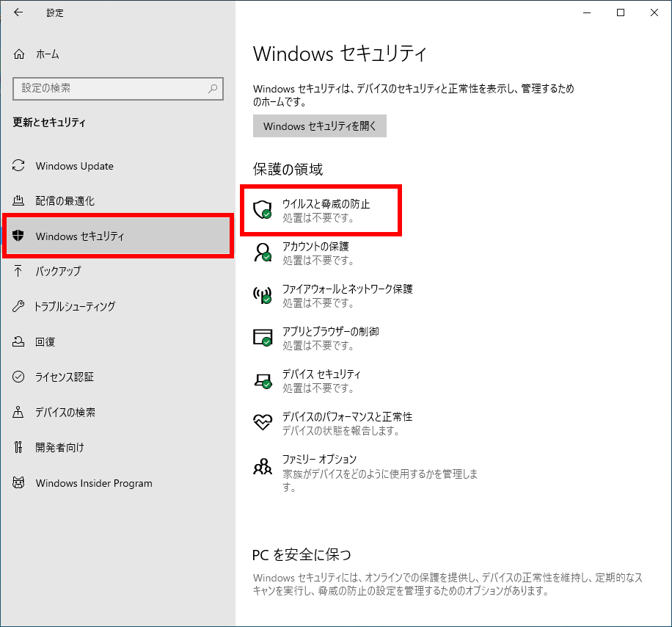Open Windows Insider Program settings
The height and width of the screenshot is (627, 672).
(118, 483)
